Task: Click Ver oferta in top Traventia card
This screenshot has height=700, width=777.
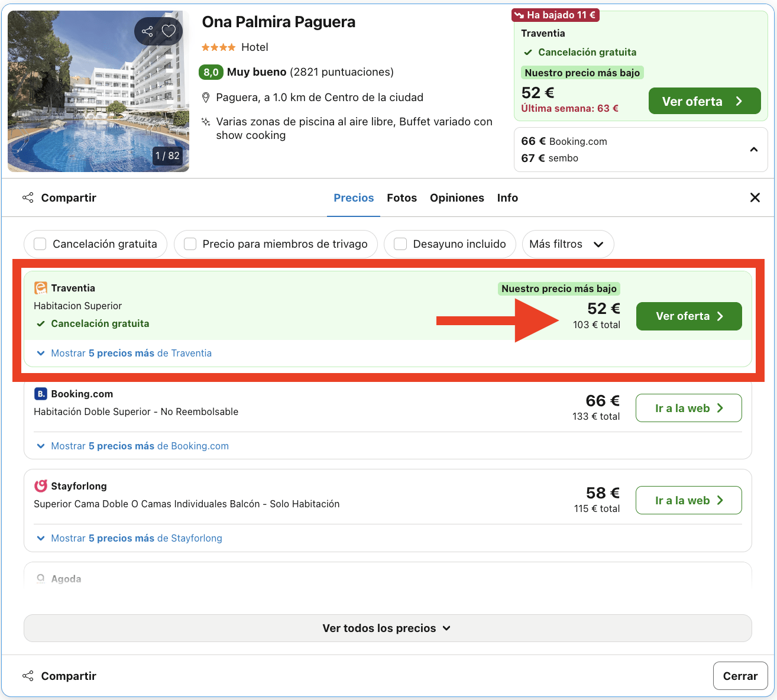Action: [704, 101]
